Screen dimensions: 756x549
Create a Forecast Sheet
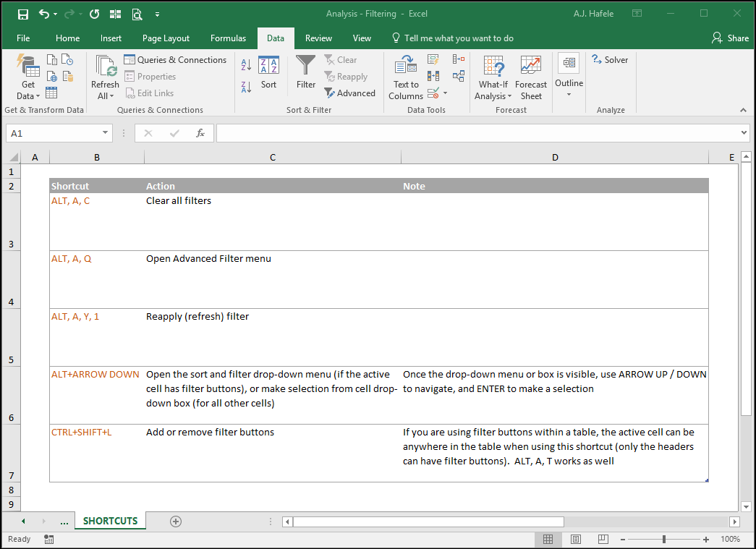531,77
